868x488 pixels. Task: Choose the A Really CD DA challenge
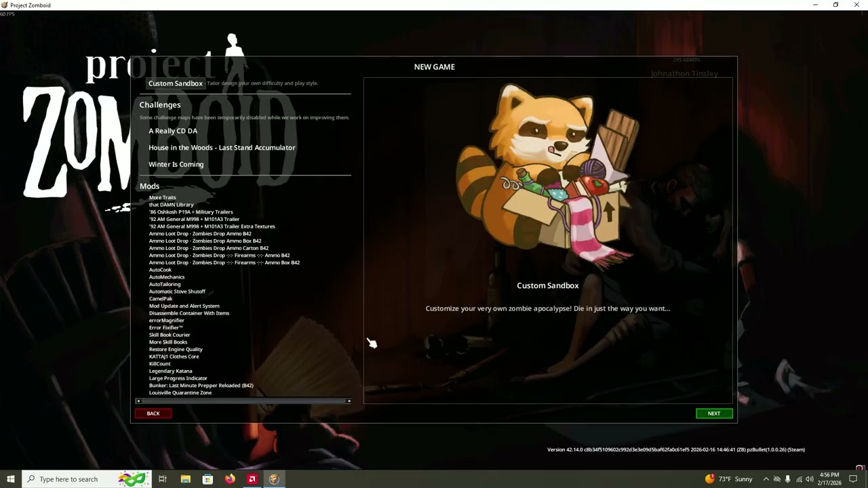point(173,131)
